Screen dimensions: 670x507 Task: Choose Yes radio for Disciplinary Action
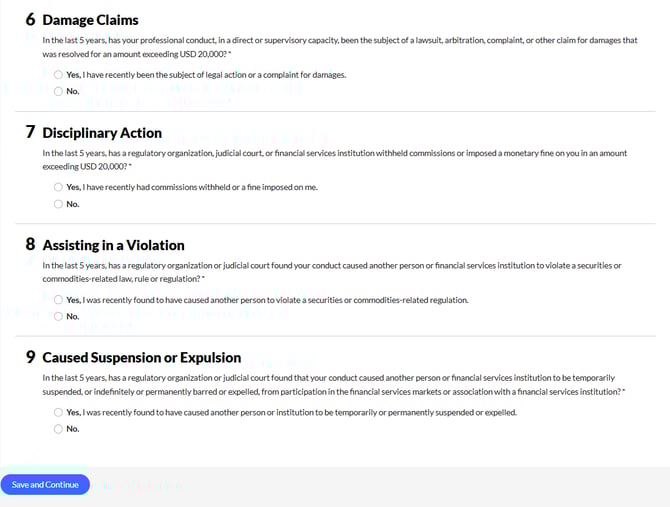[58, 187]
